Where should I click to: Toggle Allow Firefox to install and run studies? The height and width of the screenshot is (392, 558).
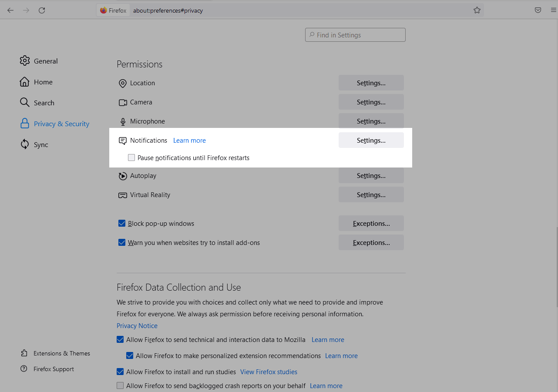pyautogui.click(x=120, y=372)
